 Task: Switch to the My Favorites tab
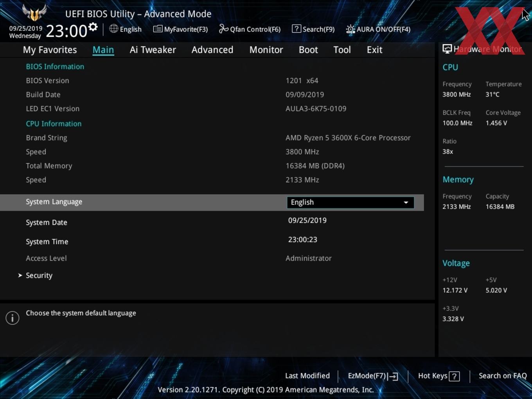(50, 50)
